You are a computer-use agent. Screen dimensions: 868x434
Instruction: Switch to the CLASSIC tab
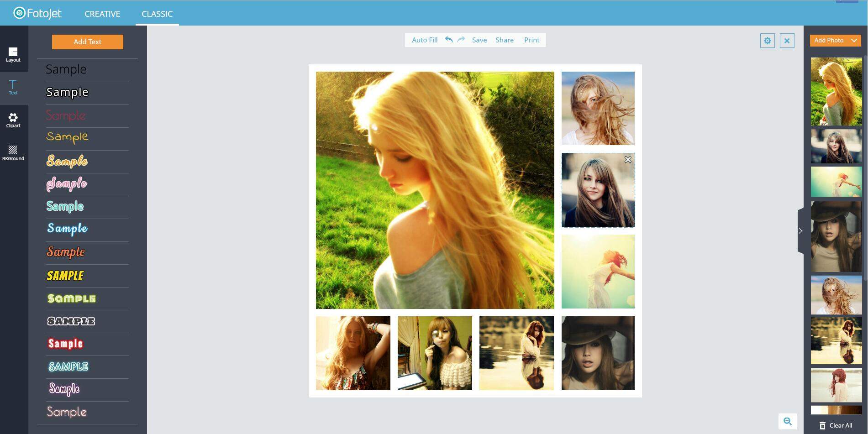pos(157,14)
